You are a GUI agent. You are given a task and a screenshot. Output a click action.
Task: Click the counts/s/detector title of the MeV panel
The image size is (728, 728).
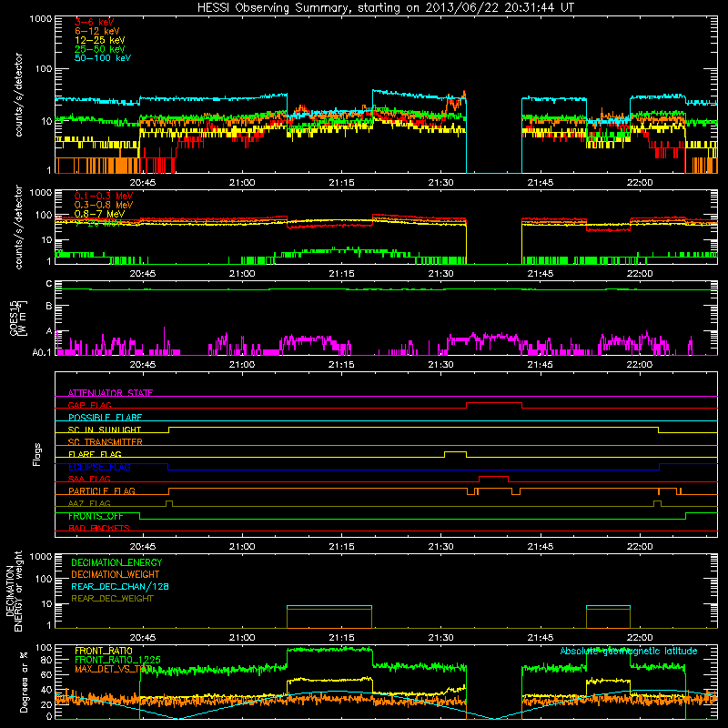tap(18, 227)
